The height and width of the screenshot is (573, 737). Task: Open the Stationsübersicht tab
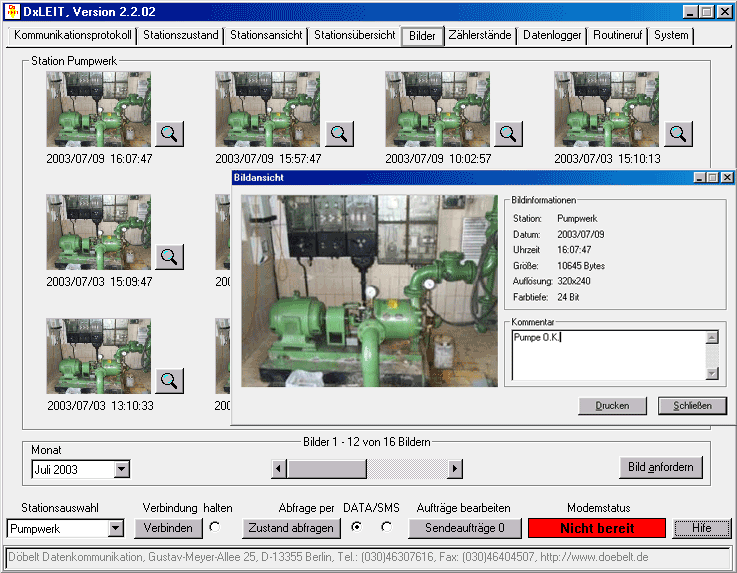click(354, 35)
